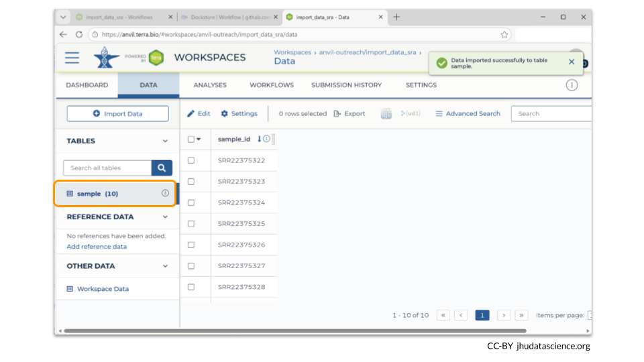Go to last page of results
Viewport: 644px width, 362px height.
tap(521, 315)
